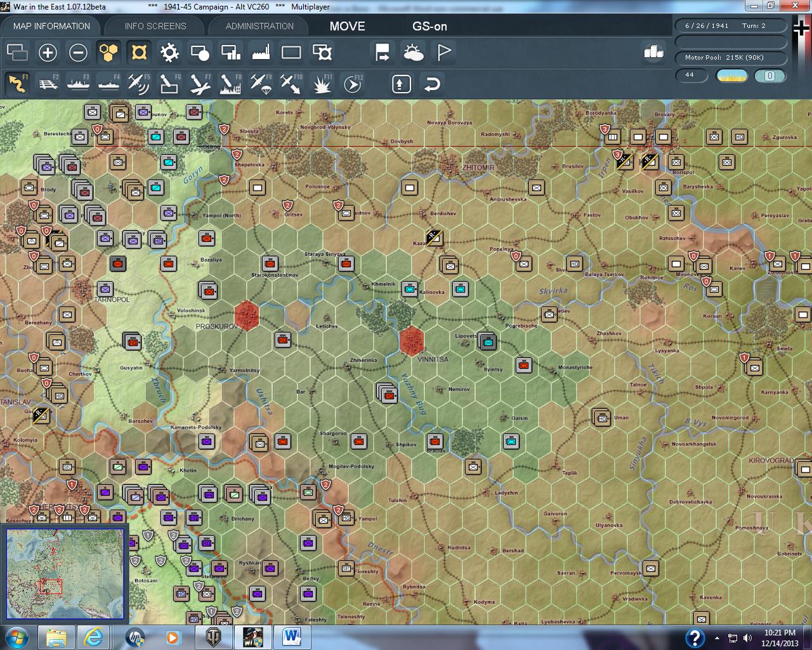Click the curved undo arrow button

pos(431,84)
